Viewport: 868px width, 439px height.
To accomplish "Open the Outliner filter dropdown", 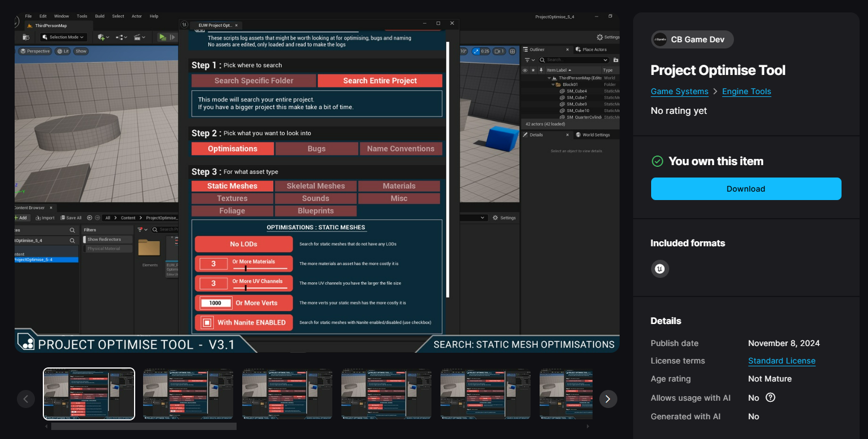I will [530, 60].
